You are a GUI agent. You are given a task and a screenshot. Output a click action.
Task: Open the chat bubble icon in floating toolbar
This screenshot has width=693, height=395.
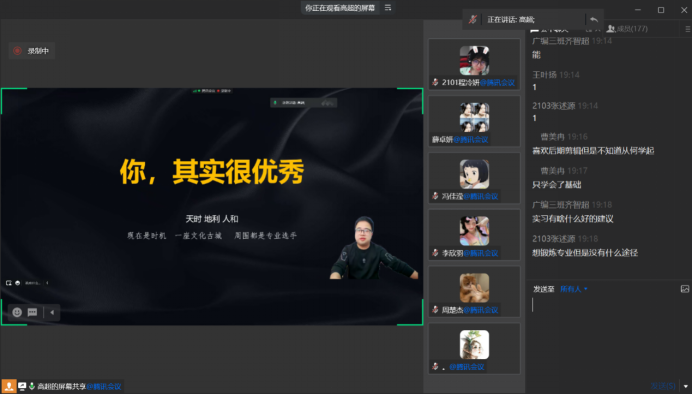click(32, 312)
